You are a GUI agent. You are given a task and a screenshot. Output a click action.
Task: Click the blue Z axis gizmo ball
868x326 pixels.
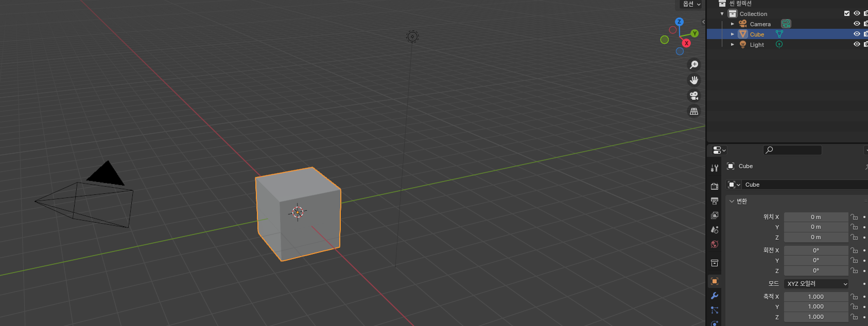[679, 22]
